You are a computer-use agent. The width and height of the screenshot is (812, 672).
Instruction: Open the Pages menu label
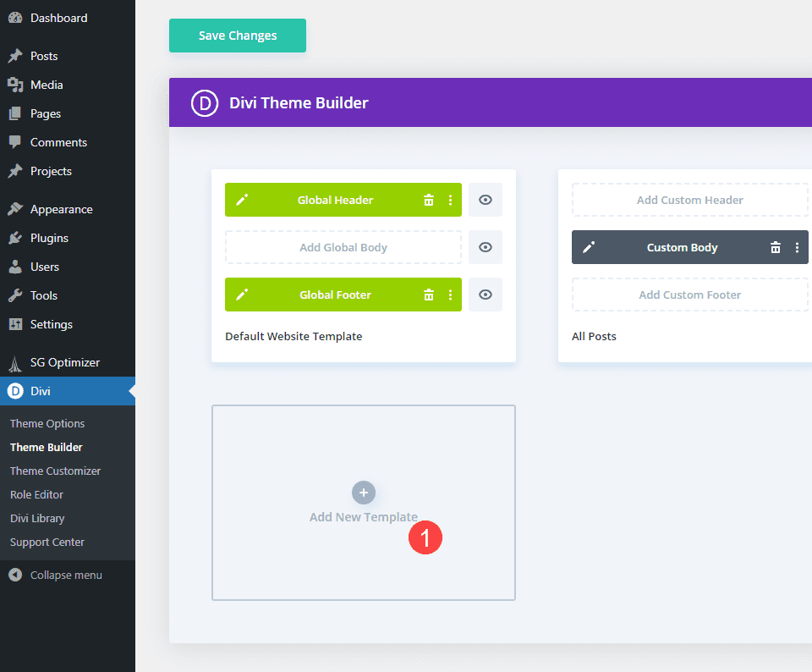(46, 113)
